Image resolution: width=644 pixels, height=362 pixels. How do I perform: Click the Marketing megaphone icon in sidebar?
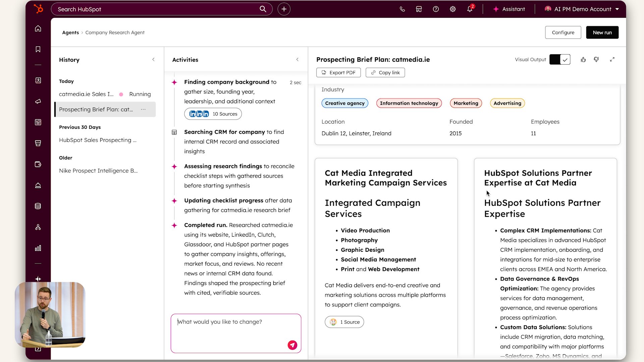pyautogui.click(x=38, y=101)
